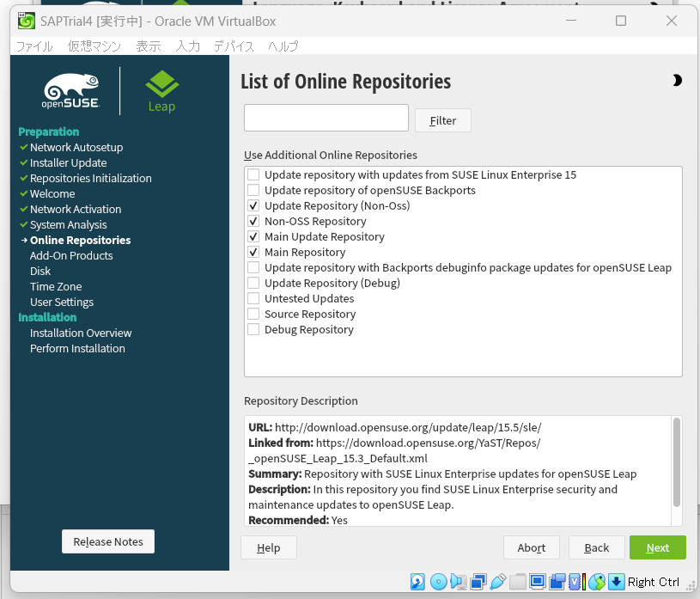Image resolution: width=700 pixels, height=599 pixels.
Task: Open the デバイス menu
Action: click(x=234, y=46)
